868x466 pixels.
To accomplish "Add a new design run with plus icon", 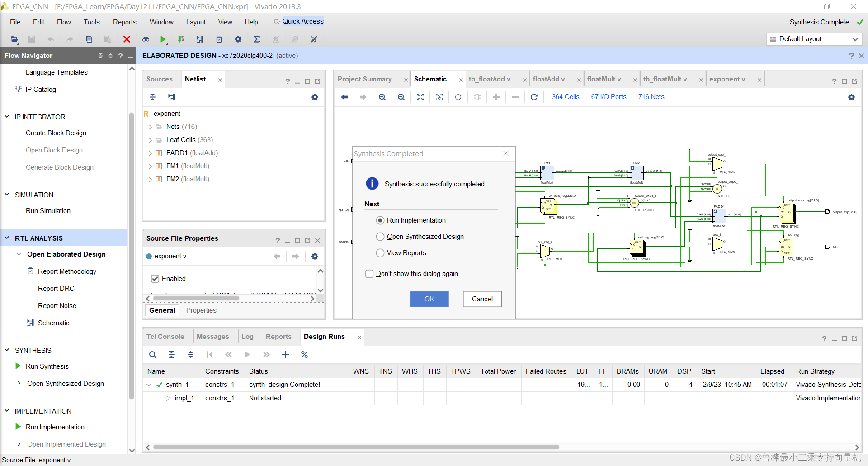I will [x=285, y=355].
